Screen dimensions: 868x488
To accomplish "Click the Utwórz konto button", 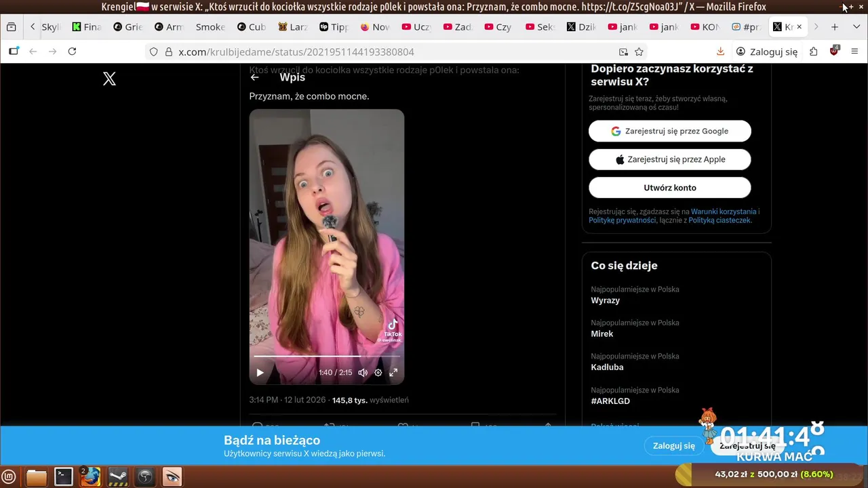I will click(x=670, y=188).
